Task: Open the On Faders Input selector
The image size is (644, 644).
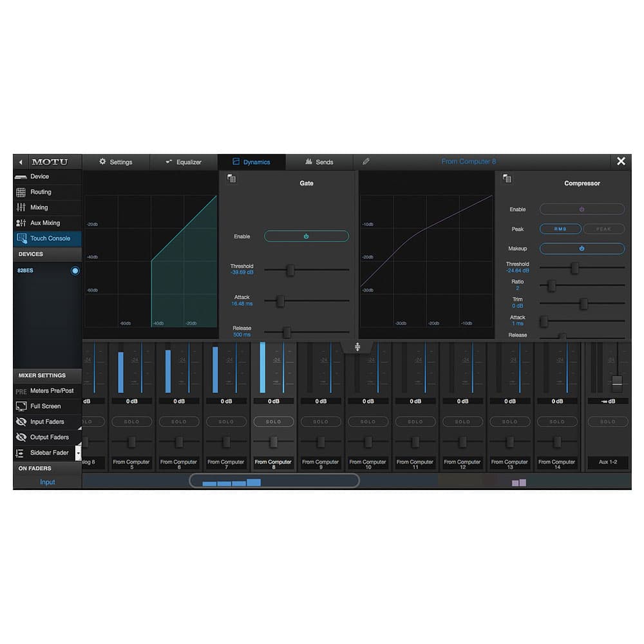Action: pos(47,482)
